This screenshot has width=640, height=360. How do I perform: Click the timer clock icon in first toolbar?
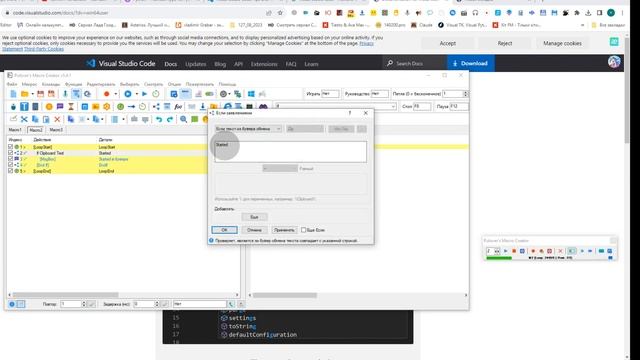156,94
